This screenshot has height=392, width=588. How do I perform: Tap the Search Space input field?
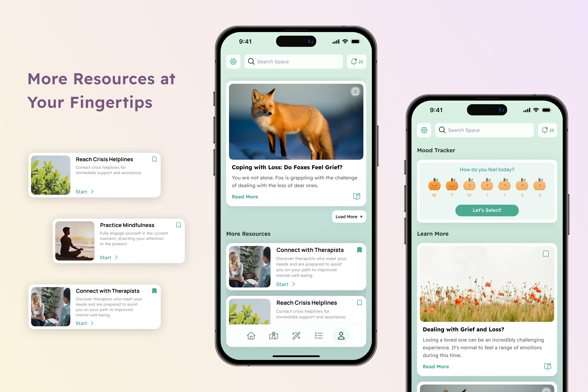pyautogui.click(x=294, y=61)
